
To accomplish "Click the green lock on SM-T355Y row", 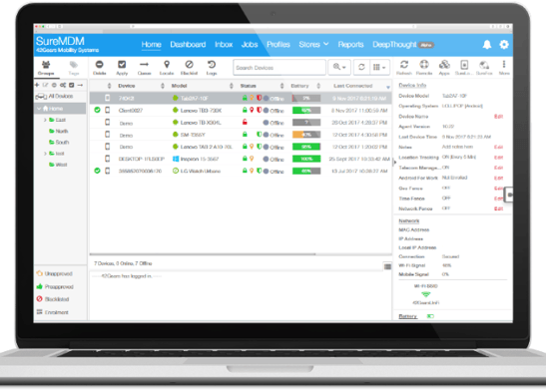I will pyautogui.click(x=245, y=135).
